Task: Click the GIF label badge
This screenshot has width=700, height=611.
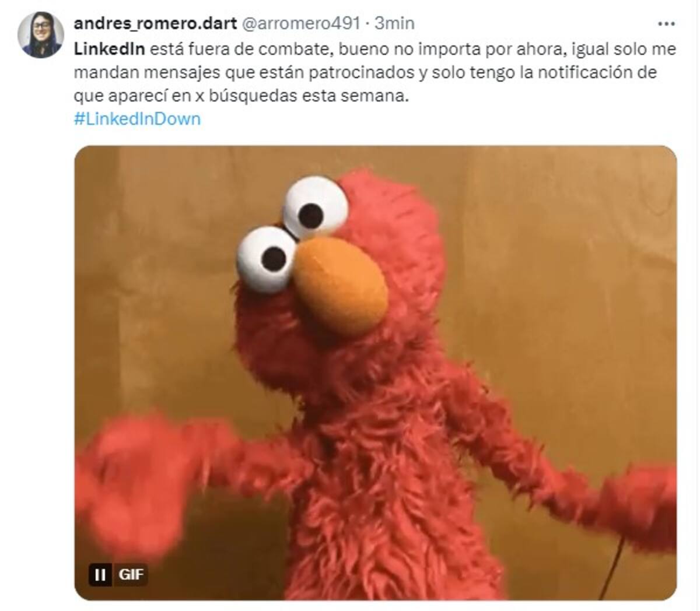Action: (x=131, y=574)
